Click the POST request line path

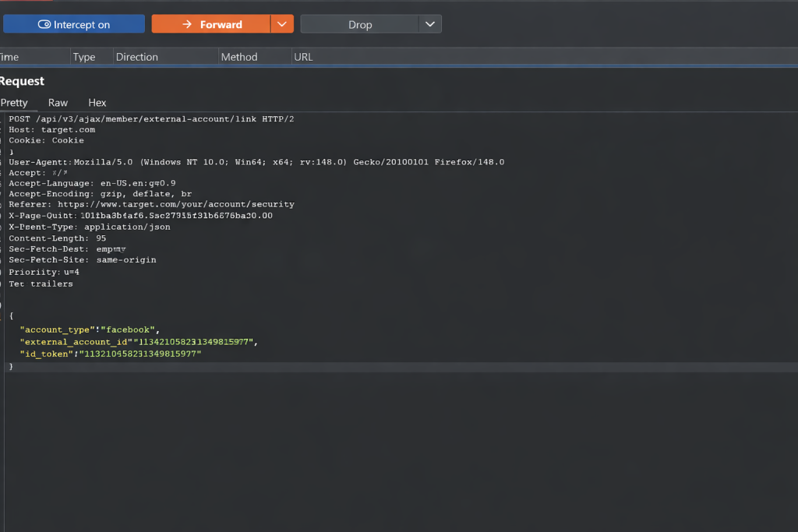click(145, 118)
